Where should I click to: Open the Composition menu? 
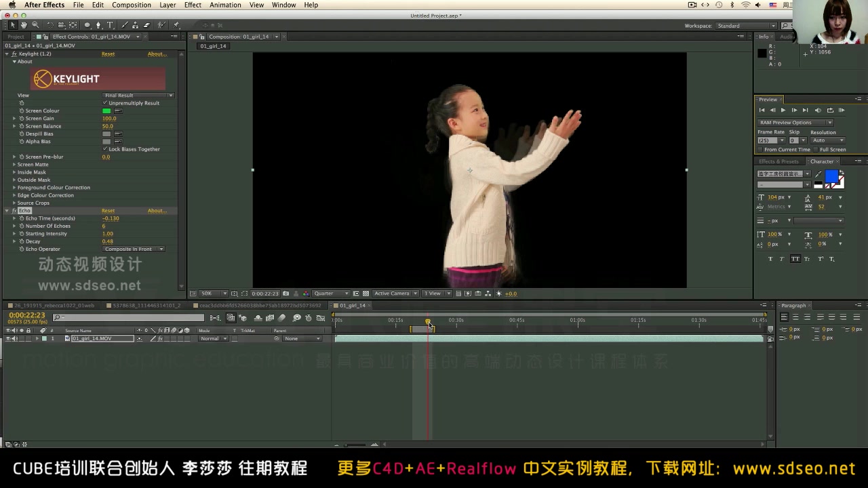[x=132, y=5]
